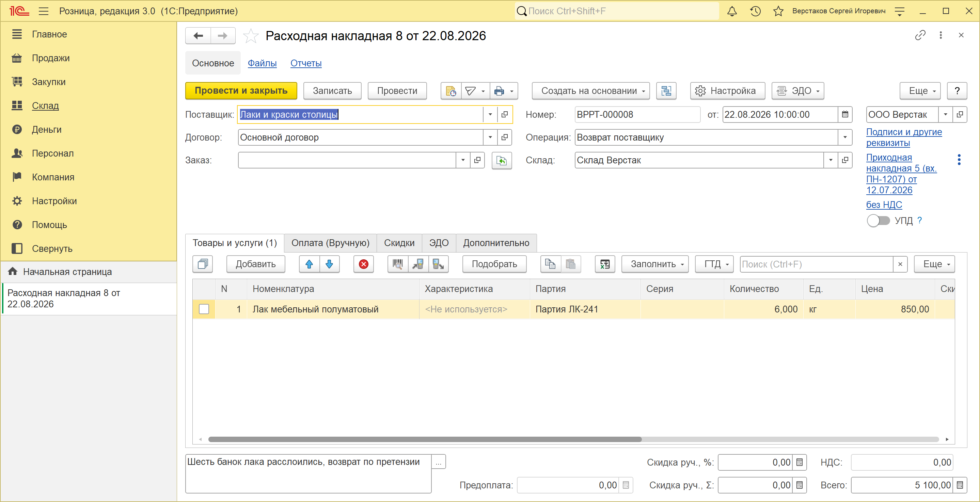Click the table search field Поиск (Ctrl+F)

point(817,264)
